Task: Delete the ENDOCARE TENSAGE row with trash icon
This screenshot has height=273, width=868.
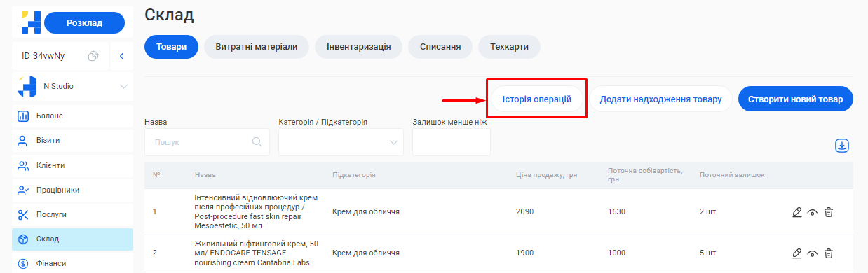Action: [829, 253]
